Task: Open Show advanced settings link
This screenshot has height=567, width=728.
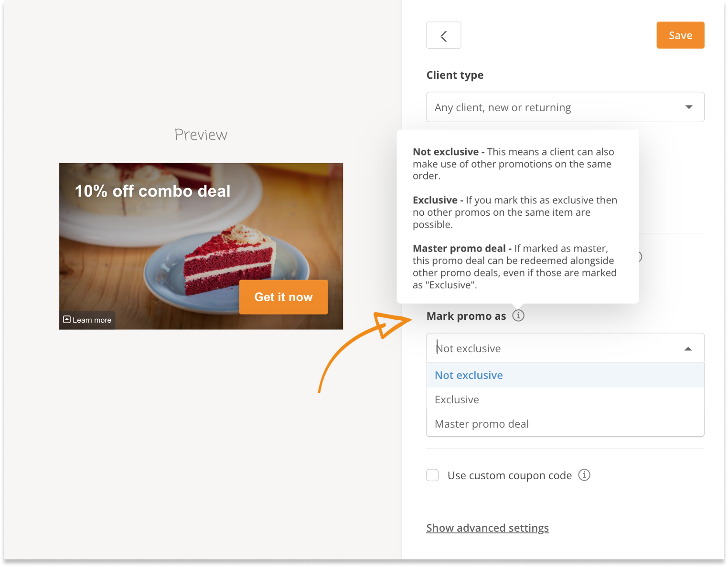Action: (487, 528)
